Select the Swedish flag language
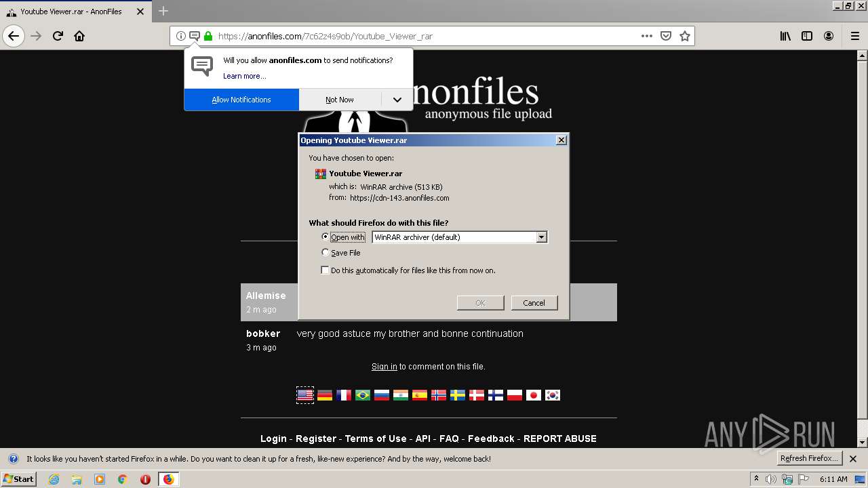 point(458,395)
